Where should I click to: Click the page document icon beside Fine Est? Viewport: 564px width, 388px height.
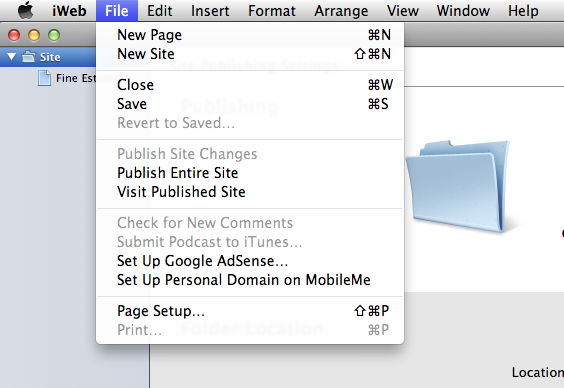pos(44,78)
